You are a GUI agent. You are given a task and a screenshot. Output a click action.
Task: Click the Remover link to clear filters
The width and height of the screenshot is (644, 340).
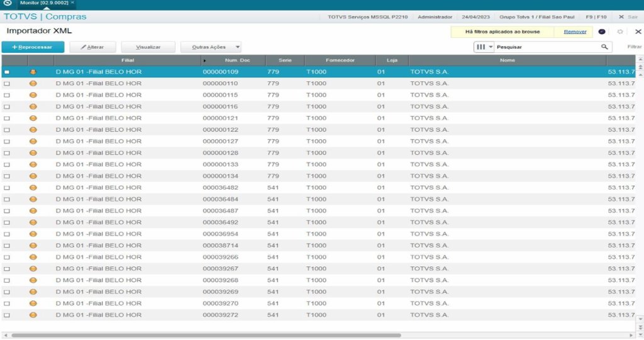tap(575, 31)
